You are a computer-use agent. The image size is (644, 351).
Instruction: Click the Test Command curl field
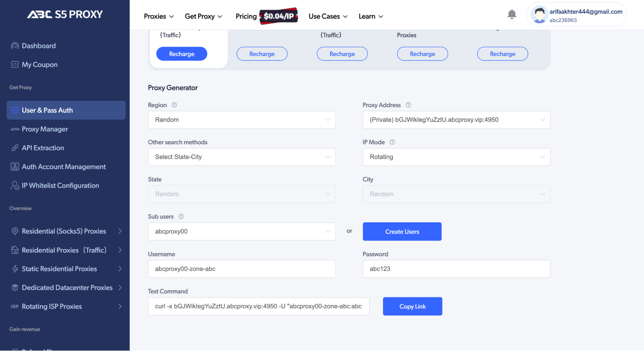(259, 306)
